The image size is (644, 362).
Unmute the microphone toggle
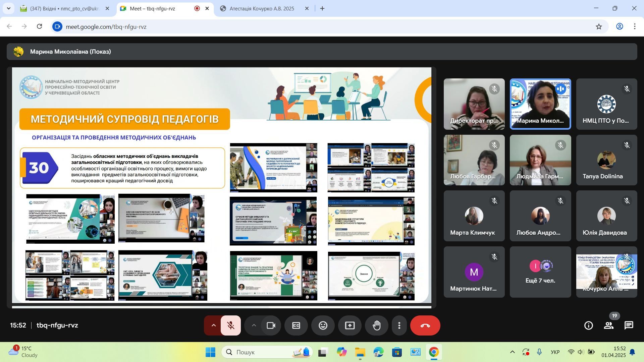pyautogui.click(x=231, y=325)
